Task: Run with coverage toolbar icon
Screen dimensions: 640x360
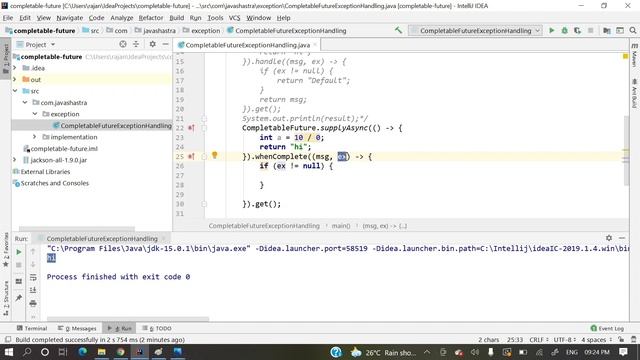Action: point(577,30)
